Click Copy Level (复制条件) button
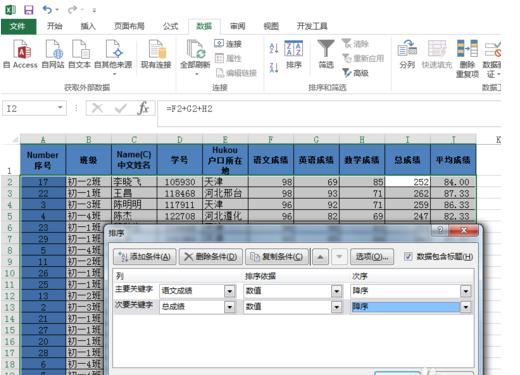Image resolution: width=520 pixels, height=375 pixels. click(277, 257)
